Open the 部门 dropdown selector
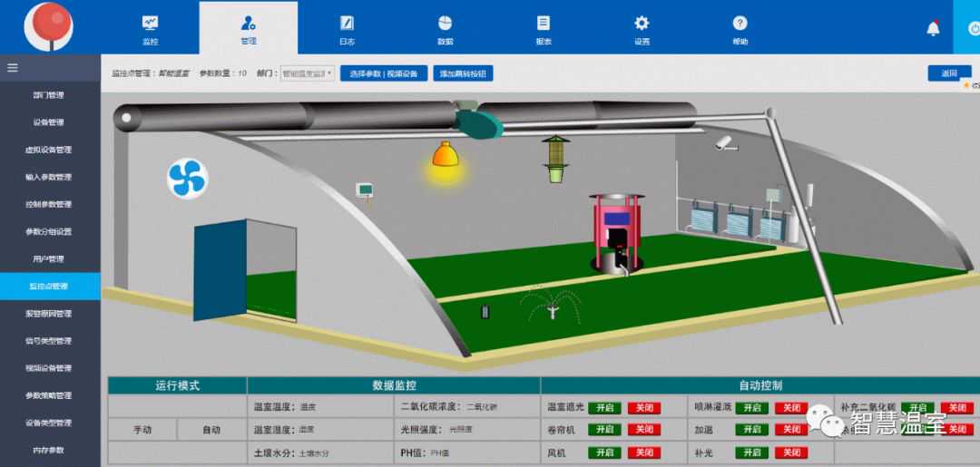The height and width of the screenshot is (467, 980). click(x=308, y=73)
